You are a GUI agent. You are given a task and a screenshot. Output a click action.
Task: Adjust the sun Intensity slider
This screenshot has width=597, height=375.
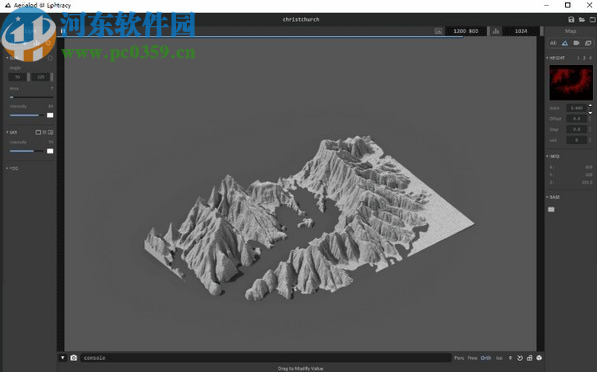coord(26,115)
